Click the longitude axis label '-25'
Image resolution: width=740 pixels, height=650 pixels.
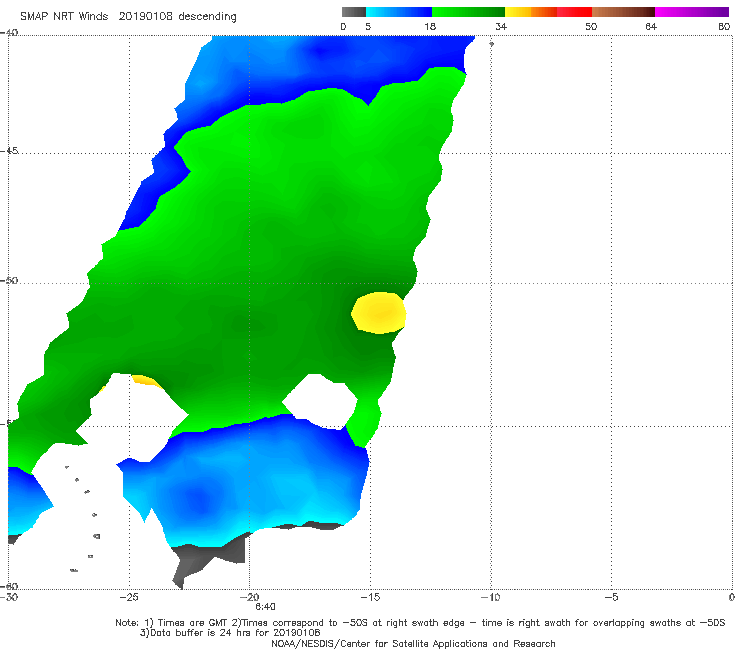pos(129,597)
